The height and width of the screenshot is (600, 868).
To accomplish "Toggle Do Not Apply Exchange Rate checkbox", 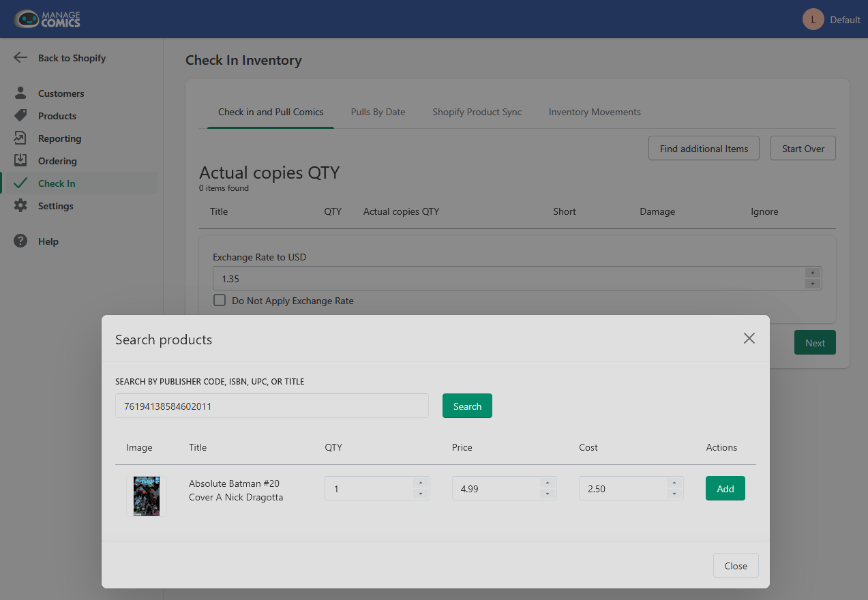I will tap(220, 300).
